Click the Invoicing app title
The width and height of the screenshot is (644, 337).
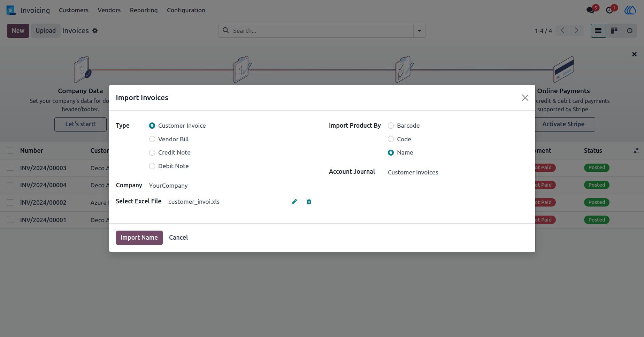[35, 10]
